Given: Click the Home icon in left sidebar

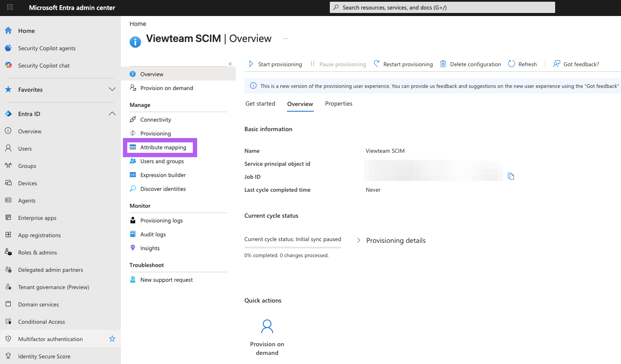Looking at the screenshot, I should tap(8, 31).
